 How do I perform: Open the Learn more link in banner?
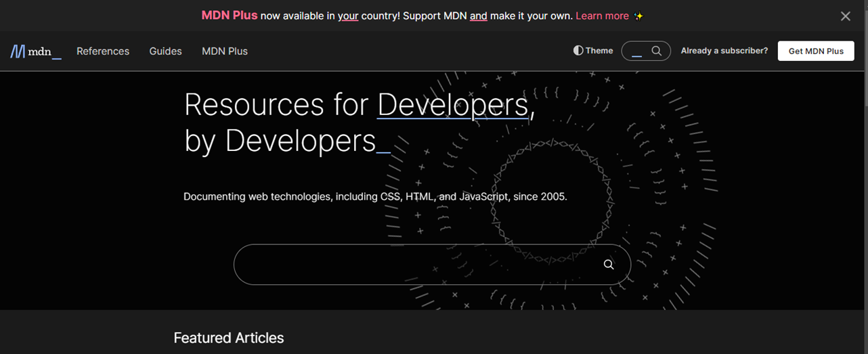(x=602, y=16)
